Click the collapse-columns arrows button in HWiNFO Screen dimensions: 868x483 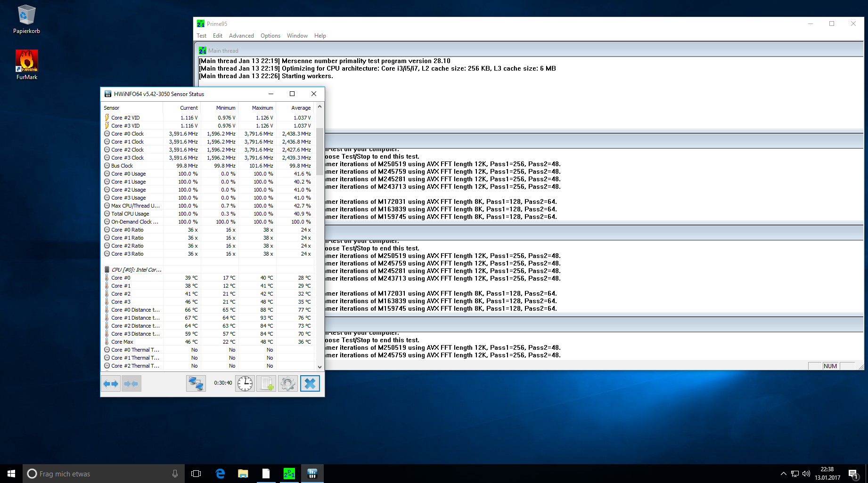[x=131, y=384]
